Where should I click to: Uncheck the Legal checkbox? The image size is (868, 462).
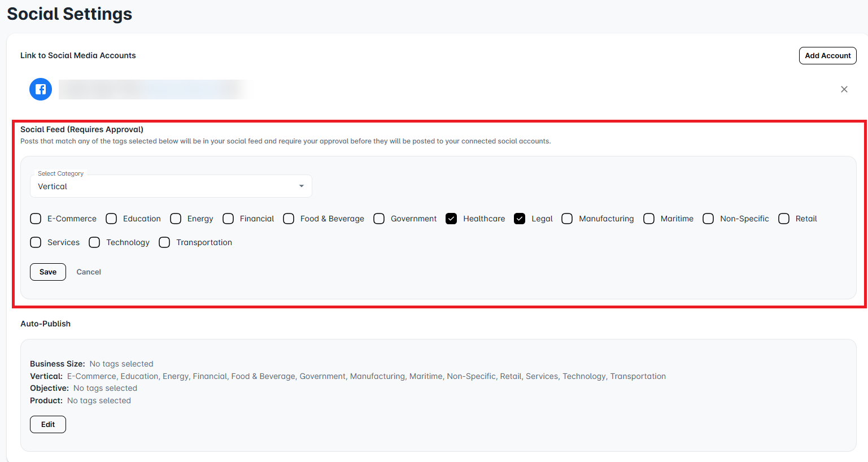(520, 219)
